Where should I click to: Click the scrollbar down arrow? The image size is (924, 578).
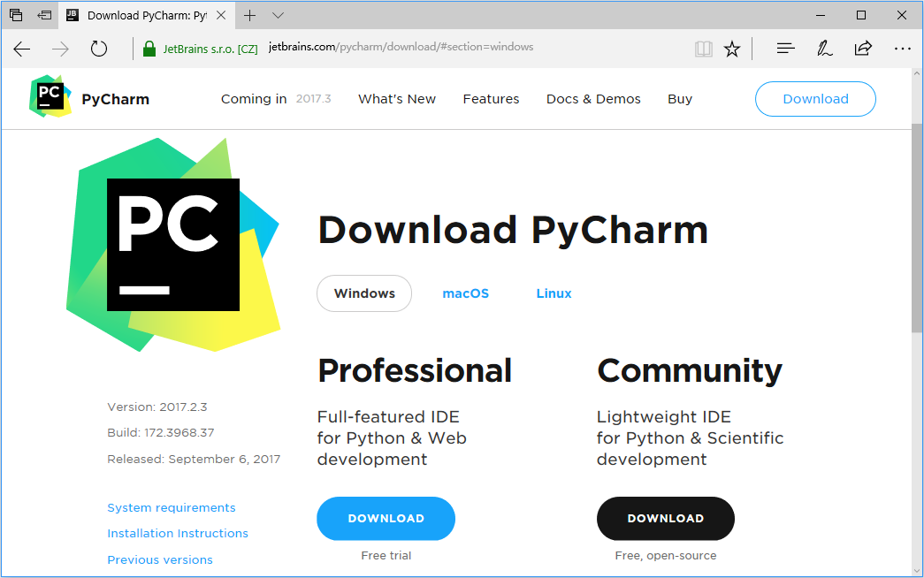pos(917,570)
